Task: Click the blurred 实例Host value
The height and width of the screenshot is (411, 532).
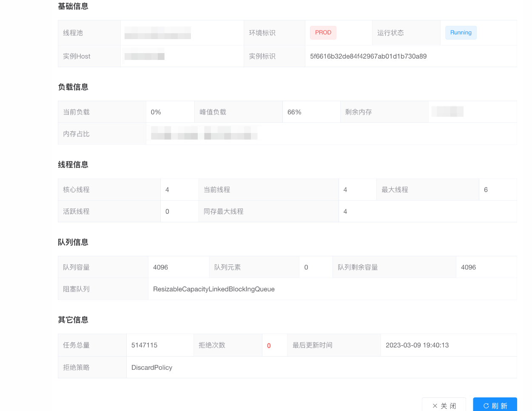Action: 144,57
